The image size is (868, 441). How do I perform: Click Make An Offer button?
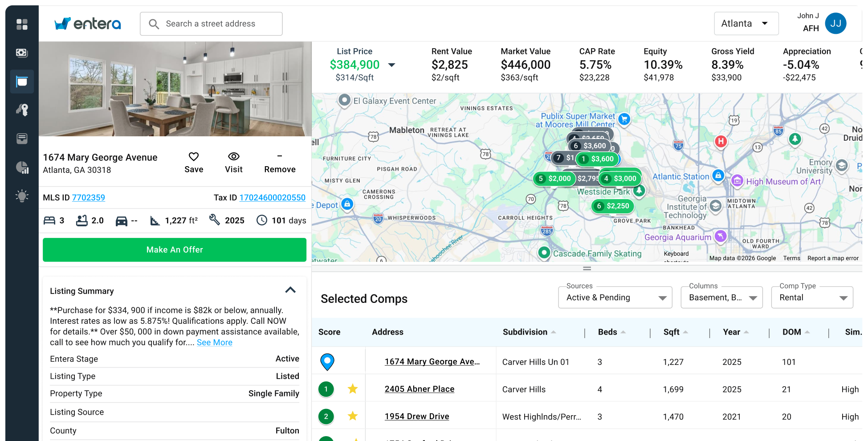coord(175,250)
